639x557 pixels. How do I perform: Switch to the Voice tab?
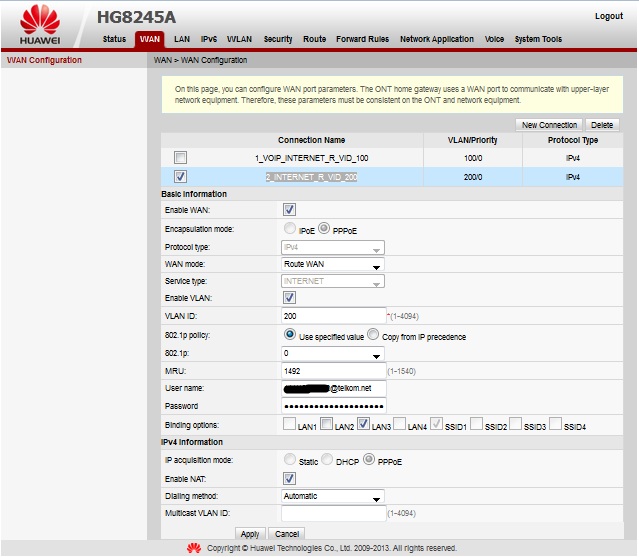click(x=494, y=39)
